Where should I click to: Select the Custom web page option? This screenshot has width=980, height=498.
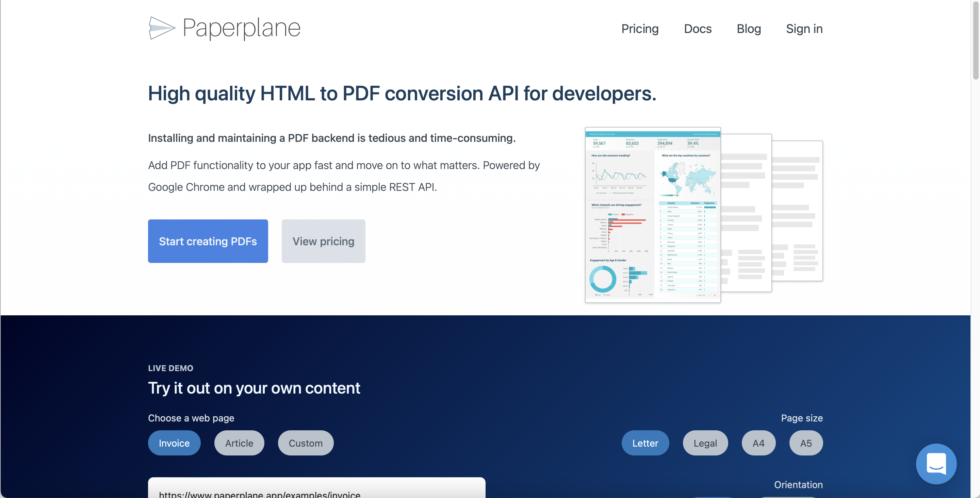(306, 443)
